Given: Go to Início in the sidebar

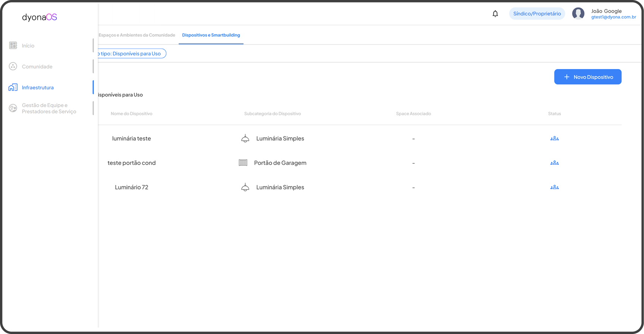Looking at the screenshot, I should [x=28, y=46].
